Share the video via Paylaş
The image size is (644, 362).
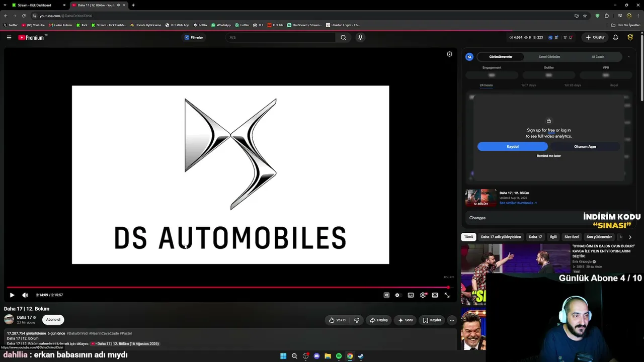(378, 320)
